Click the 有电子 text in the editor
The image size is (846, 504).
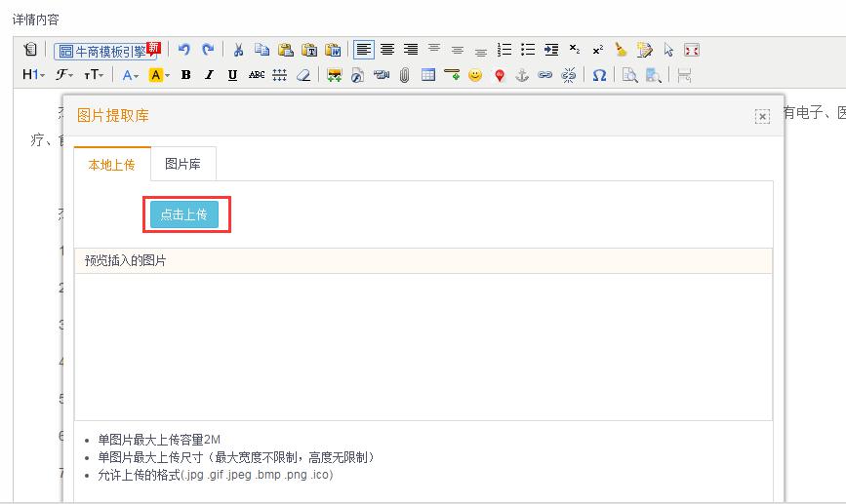point(803,113)
